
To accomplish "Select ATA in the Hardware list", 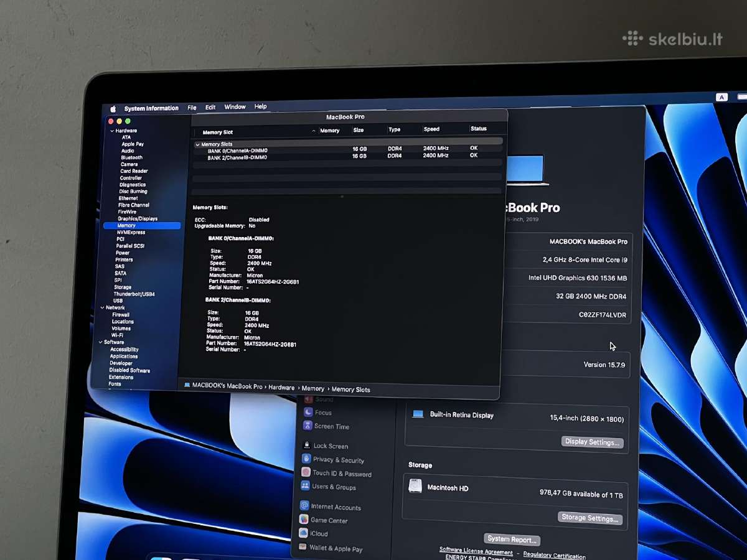I will tap(126, 138).
